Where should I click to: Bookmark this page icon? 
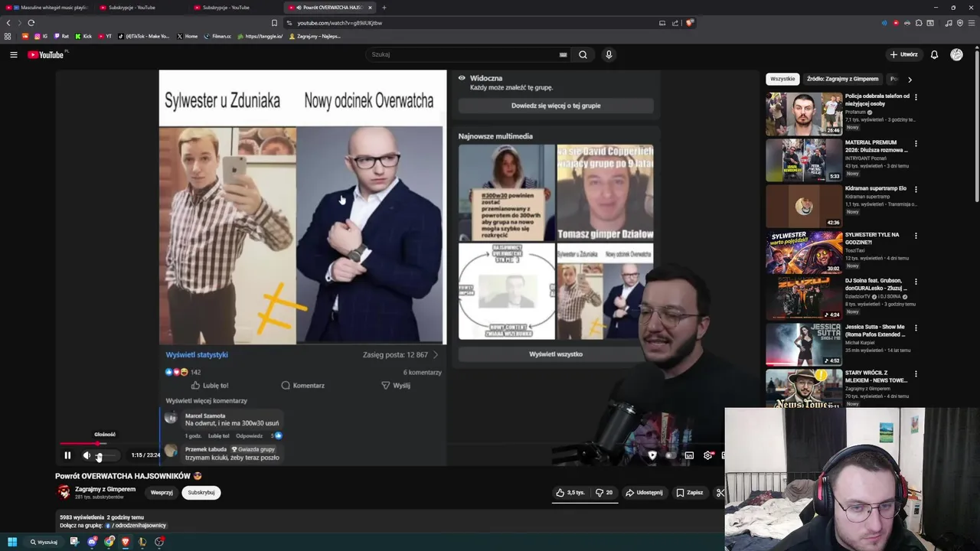[274, 23]
